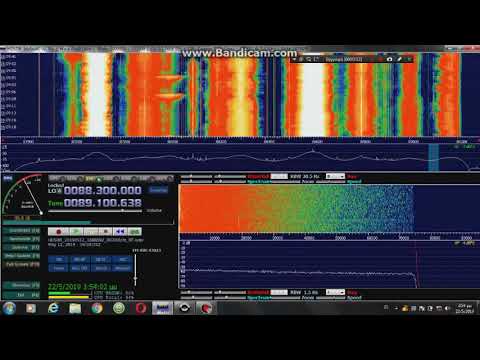Open Google Chrome from the taskbar

[x=97, y=308]
